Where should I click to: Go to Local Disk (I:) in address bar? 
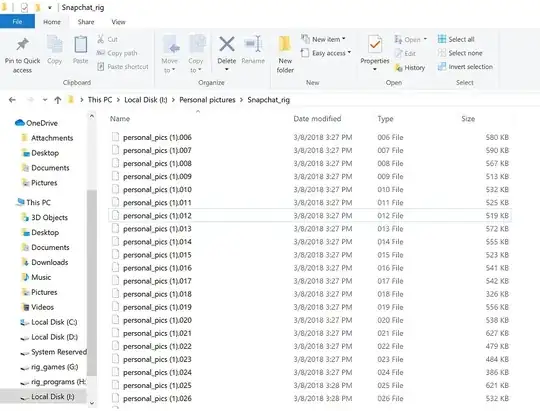[x=146, y=100]
